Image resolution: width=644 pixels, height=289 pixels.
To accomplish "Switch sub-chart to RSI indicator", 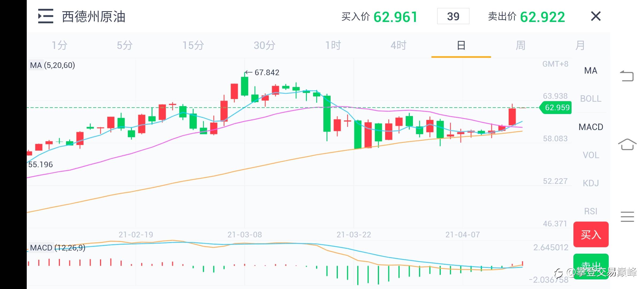I will (591, 211).
